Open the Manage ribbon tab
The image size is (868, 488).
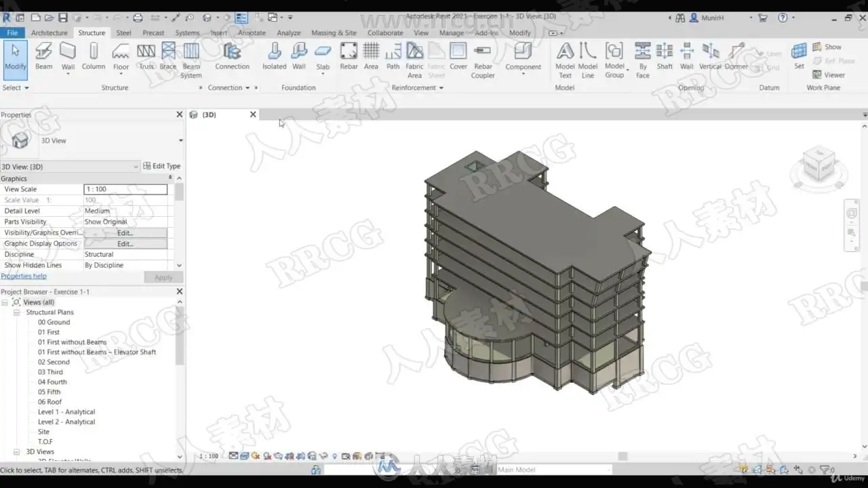click(x=451, y=33)
